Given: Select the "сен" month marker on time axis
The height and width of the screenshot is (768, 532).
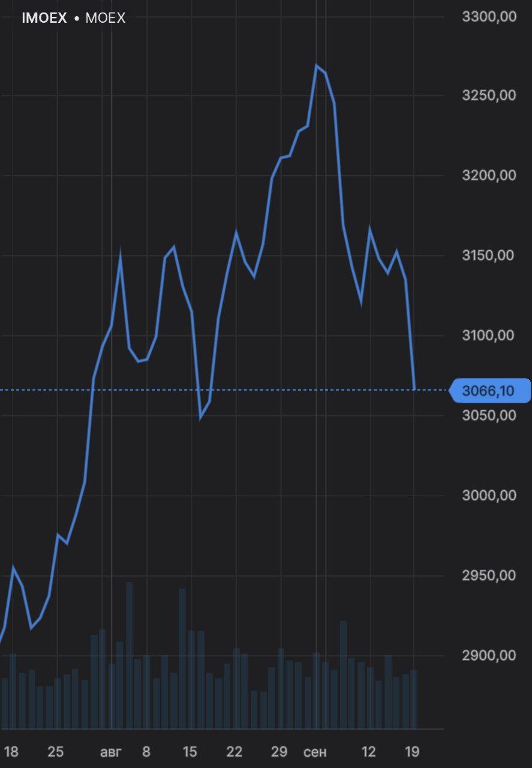Looking at the screenshot, I should point(315,752).
